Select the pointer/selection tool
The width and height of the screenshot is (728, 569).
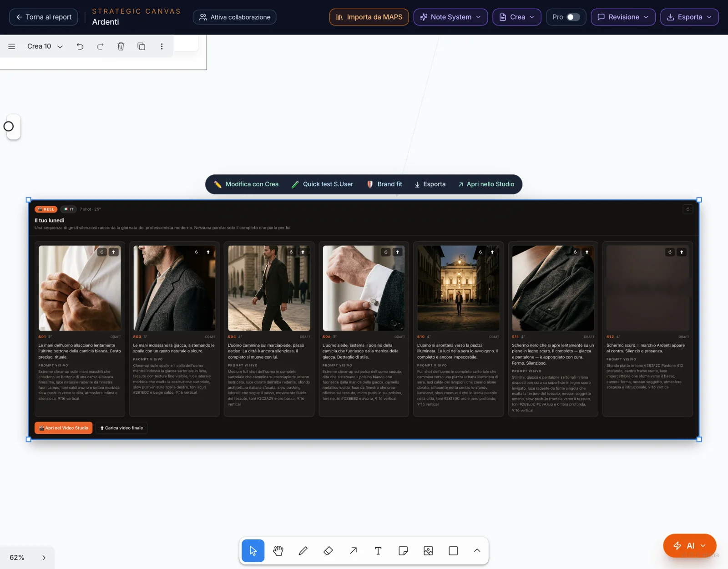coord(253,551)
